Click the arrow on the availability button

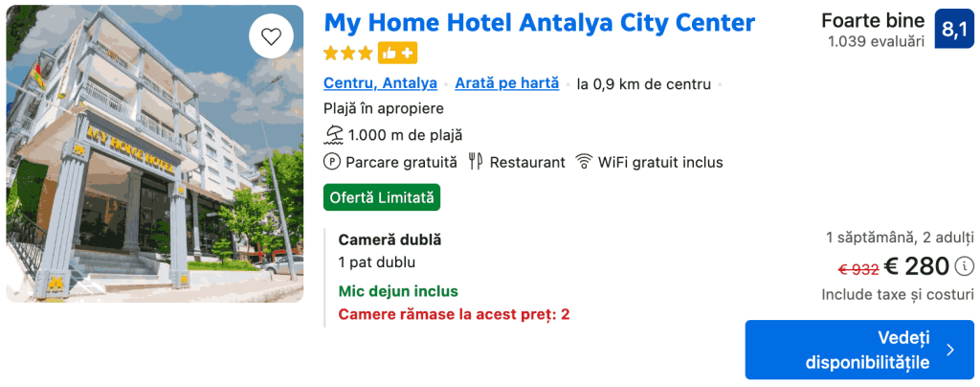click(950, 350)
